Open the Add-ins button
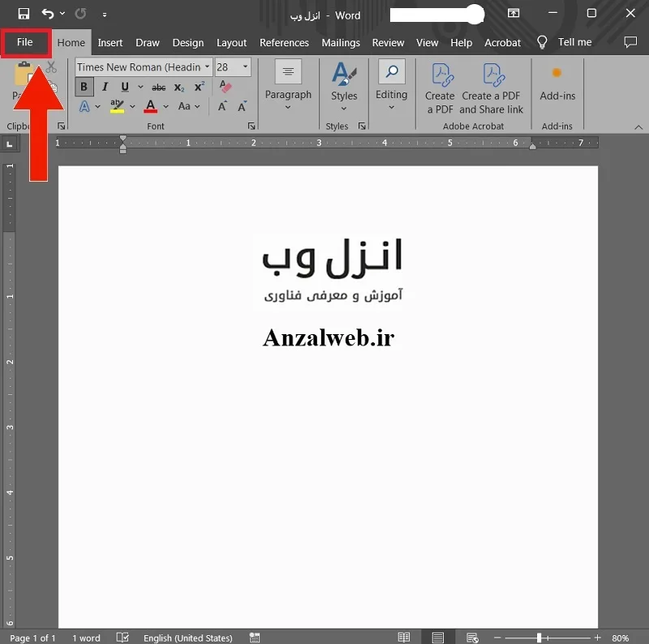 point(557,84)
